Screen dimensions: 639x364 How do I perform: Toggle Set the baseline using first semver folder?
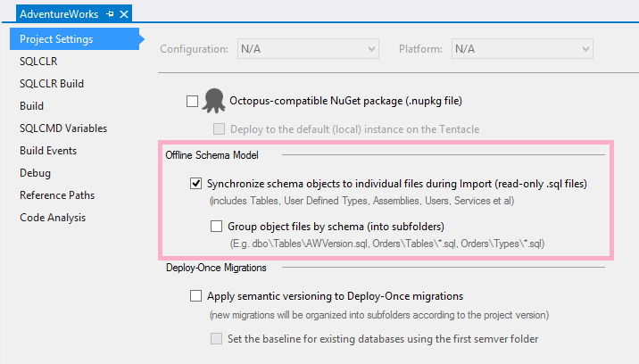click(x=216, y=339)
